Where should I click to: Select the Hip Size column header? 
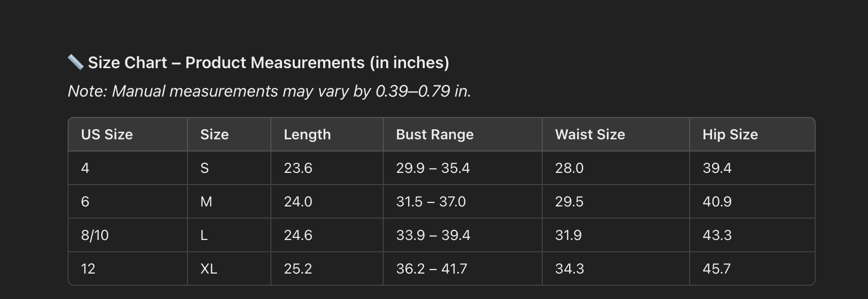point(752,134)
